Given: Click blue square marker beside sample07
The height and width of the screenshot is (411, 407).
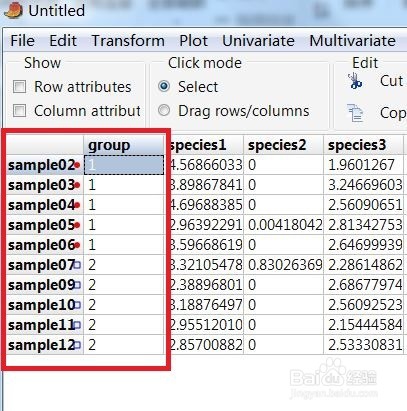Looking at the screenshot, I should click(77, 265).
